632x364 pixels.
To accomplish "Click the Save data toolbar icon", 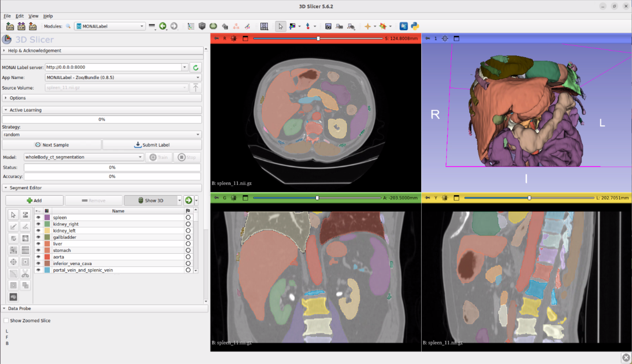I will coord(33,26).
